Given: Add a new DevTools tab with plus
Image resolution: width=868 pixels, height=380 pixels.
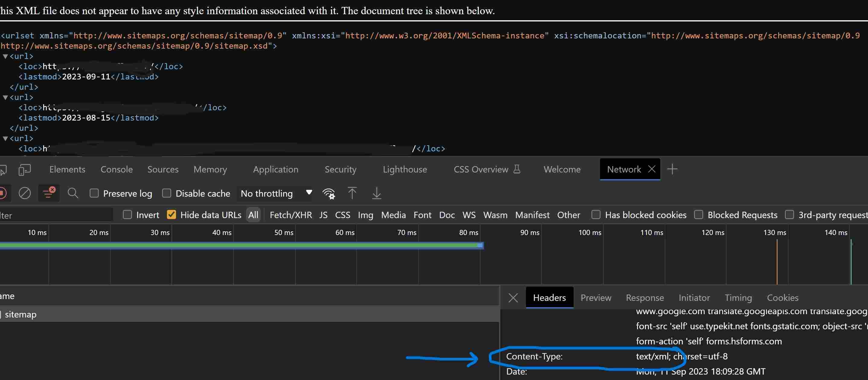Looking at the screenshot, I should pyautogui.click(x=672, y=169).
